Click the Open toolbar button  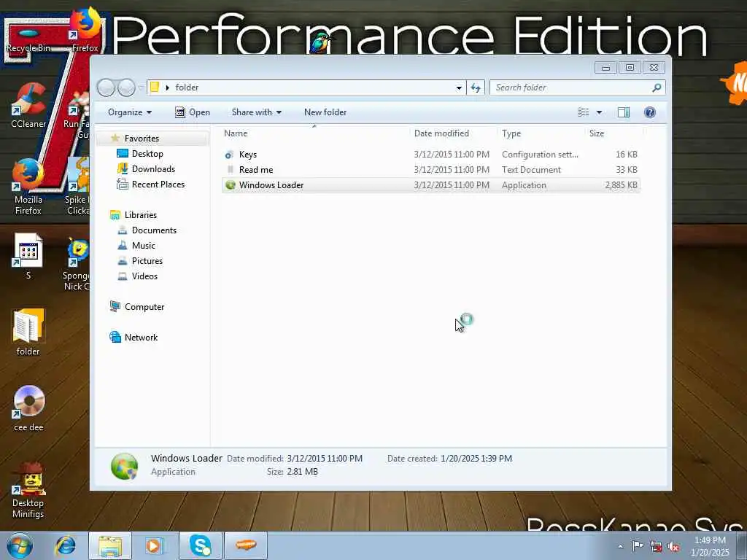(x=193, y=112)
